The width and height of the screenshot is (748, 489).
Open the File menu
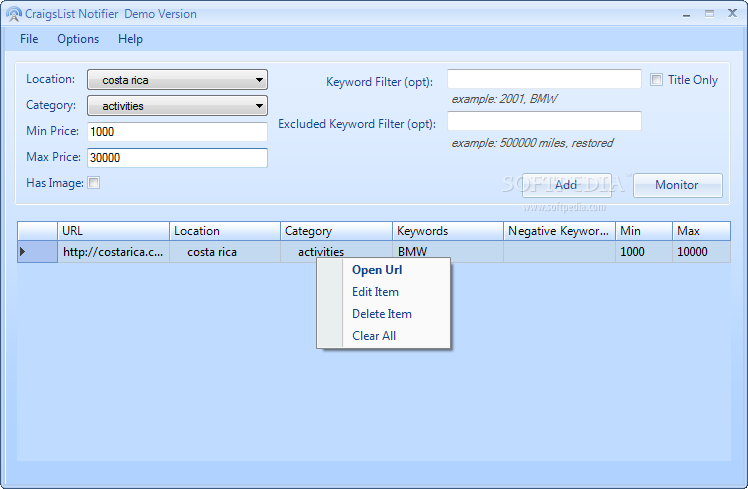click(29, 39)
